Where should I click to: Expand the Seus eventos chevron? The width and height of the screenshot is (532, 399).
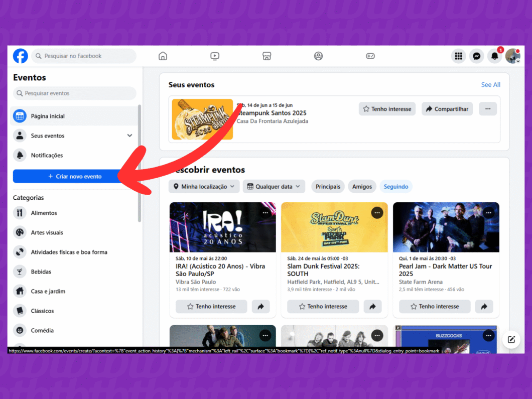pyautogui.click(x=129, y=136)
